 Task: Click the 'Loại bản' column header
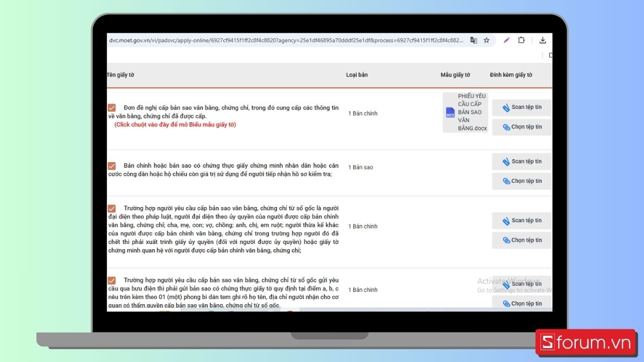(x=357, y=75)
